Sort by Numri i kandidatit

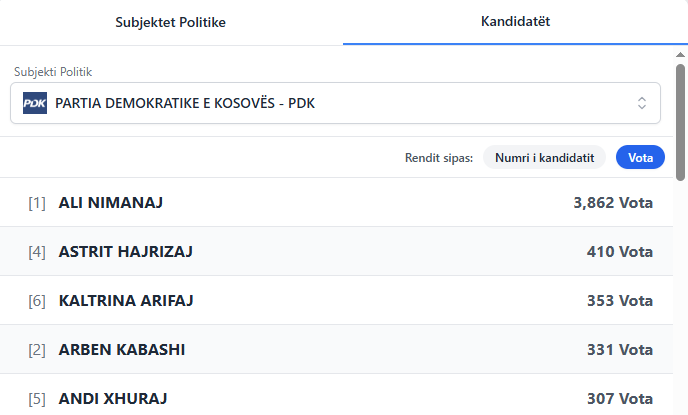[544, 158]
